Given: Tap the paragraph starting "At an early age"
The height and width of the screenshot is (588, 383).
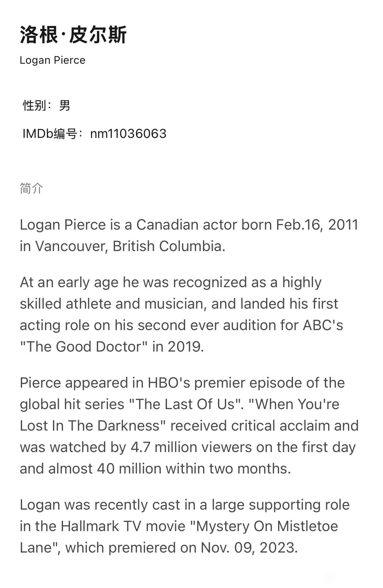Looking at the screenshot, I should [x=181, y=314].
